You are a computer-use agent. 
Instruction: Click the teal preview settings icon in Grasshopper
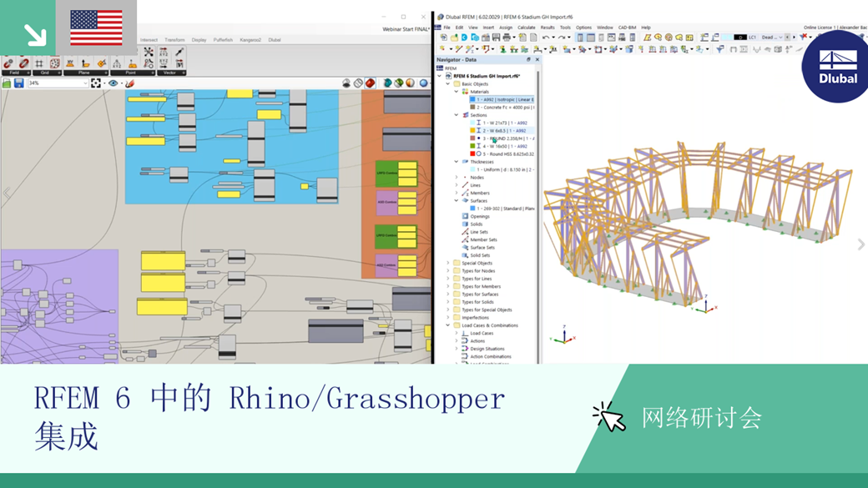click(x=387, y=83)
